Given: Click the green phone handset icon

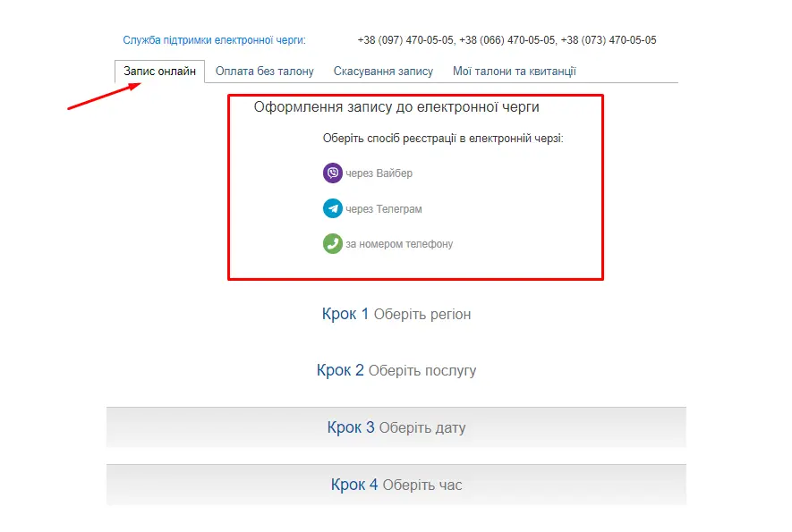Looking at the screenshot, I should point(333,243).
